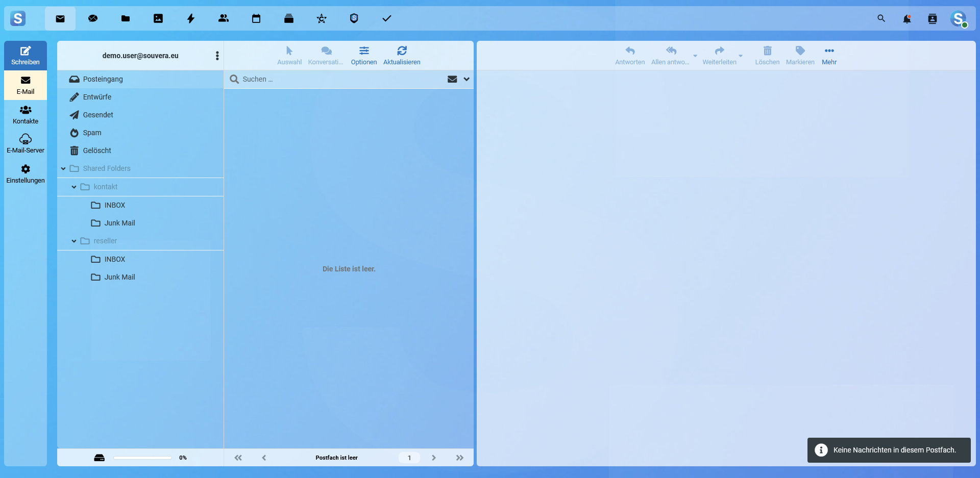Open the calendar app in top bar
Viewport: 980px width, 478px height.
click(x=256, y=19)
